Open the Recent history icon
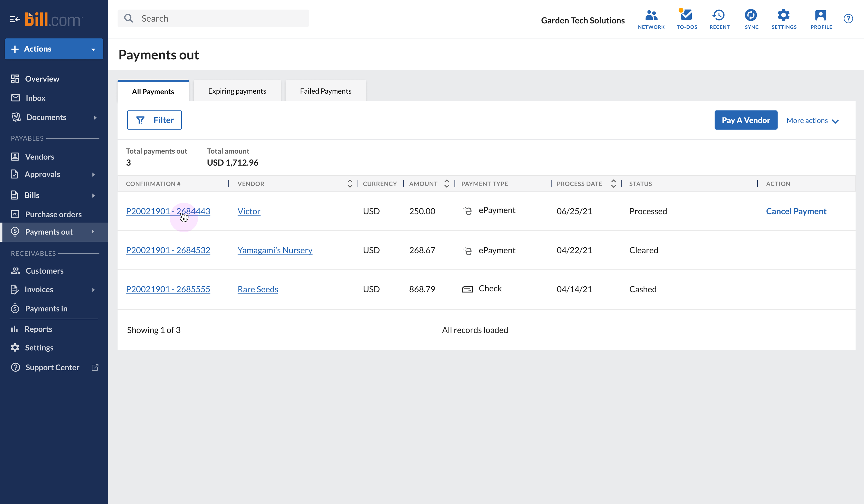This screenshot has width=864, height=504. point(719,19)
